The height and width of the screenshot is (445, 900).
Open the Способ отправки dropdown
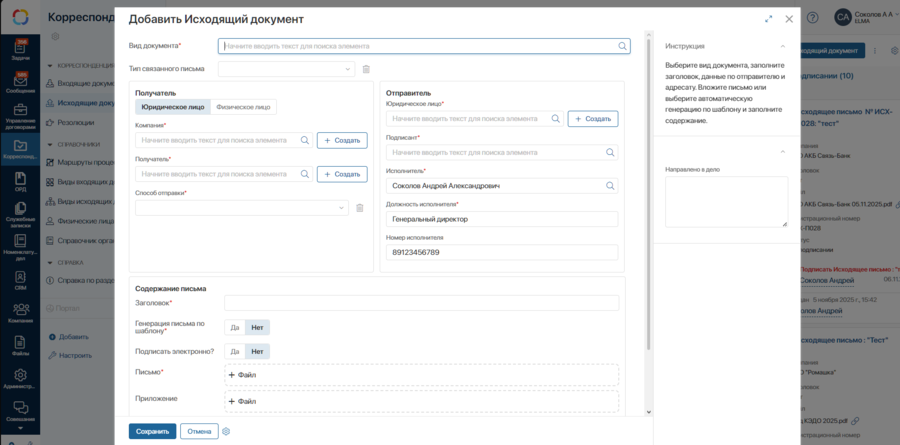point(242,208)
